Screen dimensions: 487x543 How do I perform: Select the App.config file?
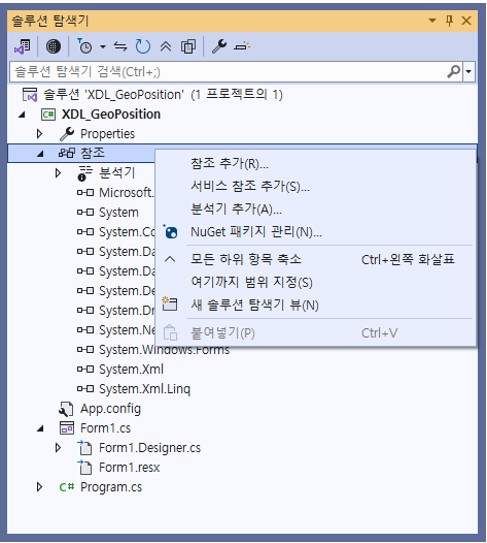pos(110,409)
